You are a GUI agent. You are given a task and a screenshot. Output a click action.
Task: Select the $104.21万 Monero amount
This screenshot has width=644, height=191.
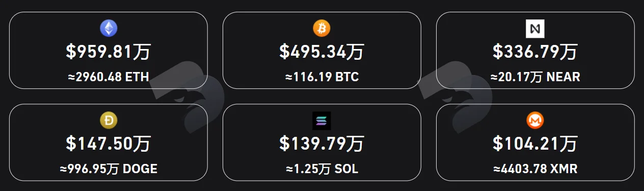point(535,144)
